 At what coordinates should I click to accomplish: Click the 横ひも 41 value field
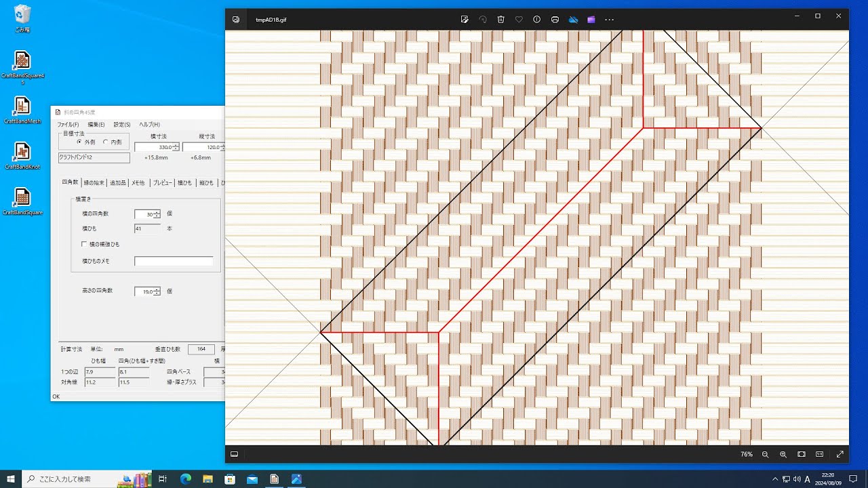pos(147,229)
